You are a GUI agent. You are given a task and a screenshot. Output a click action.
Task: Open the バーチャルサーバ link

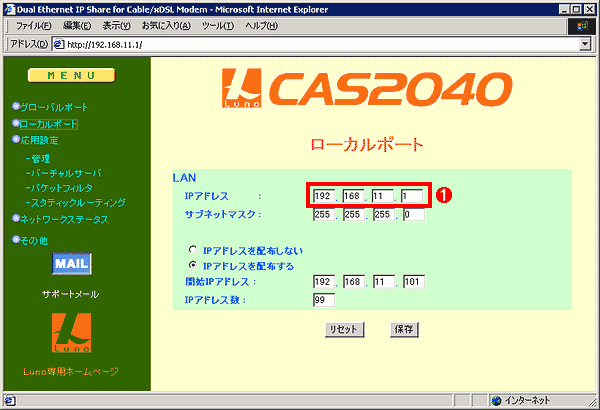64,173
